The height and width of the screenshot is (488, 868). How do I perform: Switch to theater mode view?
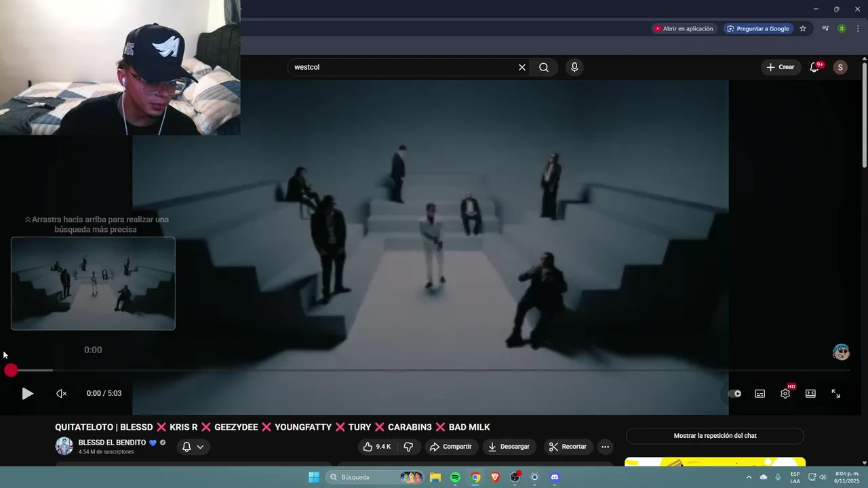810,393
